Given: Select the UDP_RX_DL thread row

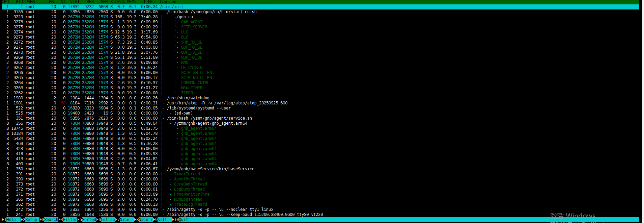Looking at the screenshot, I should (x=191, y=57).
